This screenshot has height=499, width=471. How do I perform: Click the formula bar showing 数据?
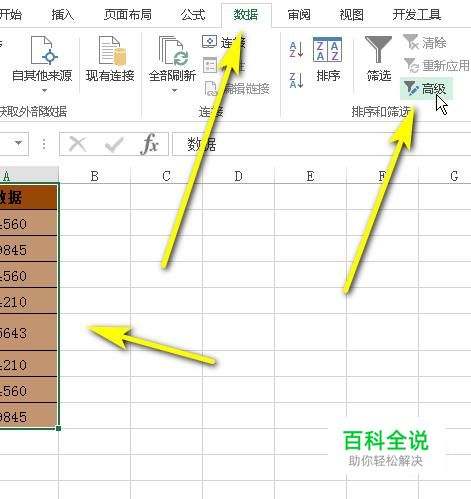pyautogui.click(x=321, y=144)
